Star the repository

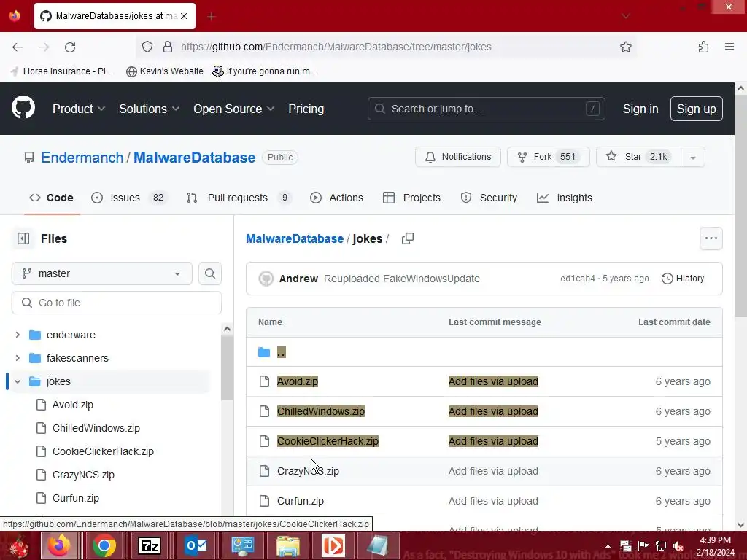[639, 157]
